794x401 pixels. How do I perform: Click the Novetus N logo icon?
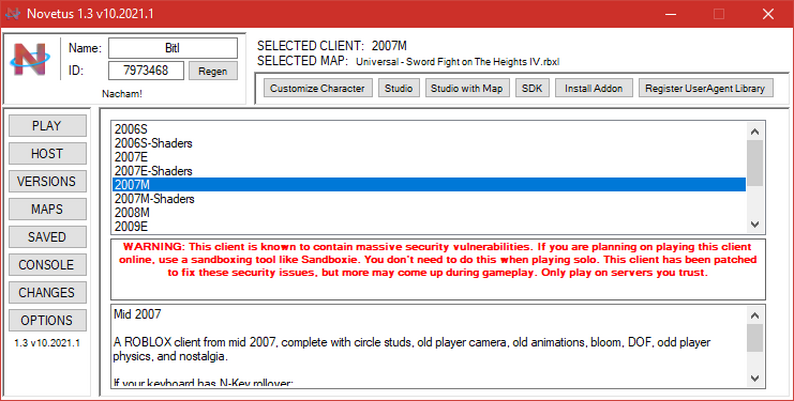tap(30, 60)
